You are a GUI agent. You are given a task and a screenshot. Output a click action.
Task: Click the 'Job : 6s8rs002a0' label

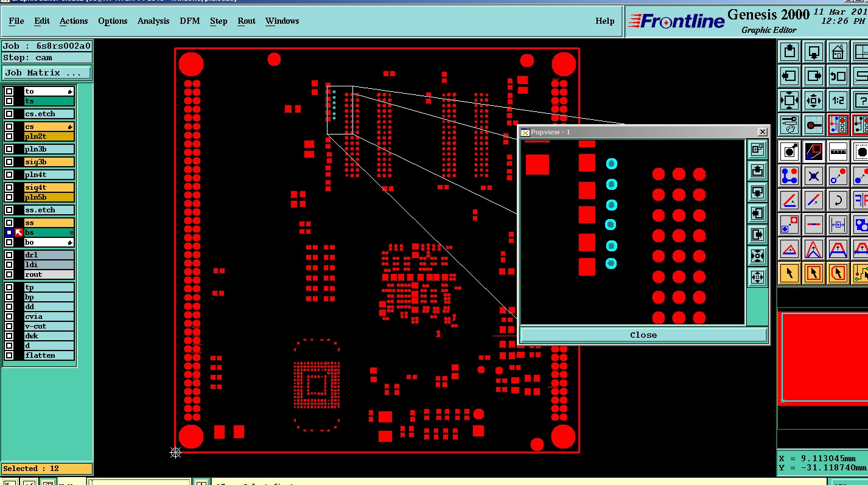click(47, 46)
